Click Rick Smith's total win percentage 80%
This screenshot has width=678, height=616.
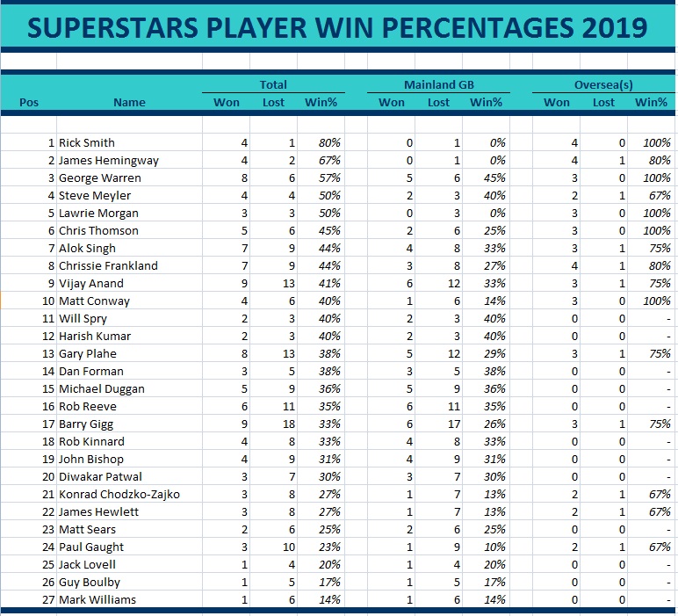click(x=329, y=142)
